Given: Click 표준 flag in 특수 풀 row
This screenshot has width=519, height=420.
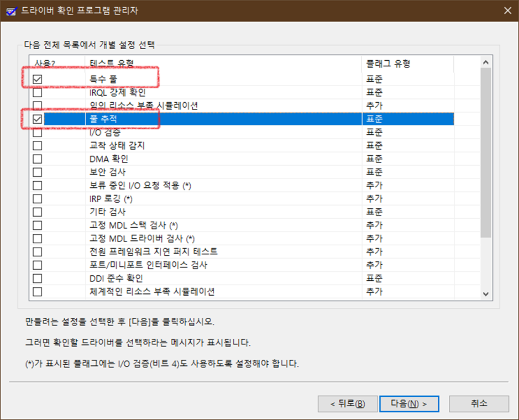Looking at the screenshot, I should pos(374,79).
